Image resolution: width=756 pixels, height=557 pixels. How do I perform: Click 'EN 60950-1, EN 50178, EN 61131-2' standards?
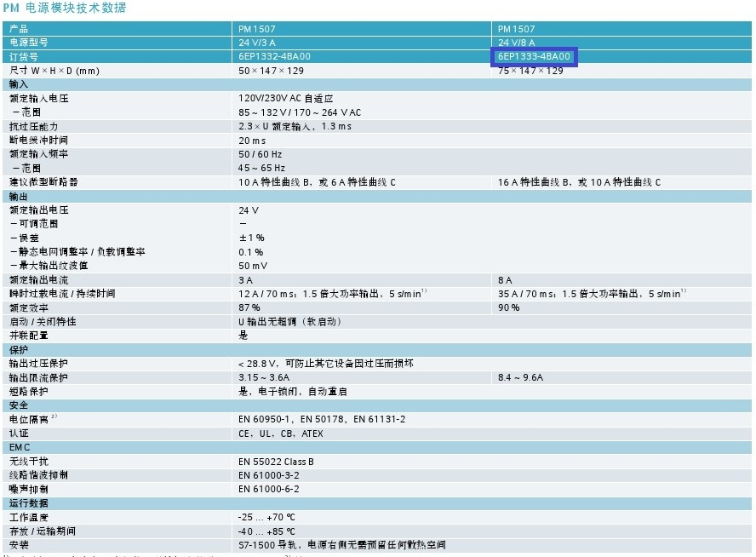[322, 420]
